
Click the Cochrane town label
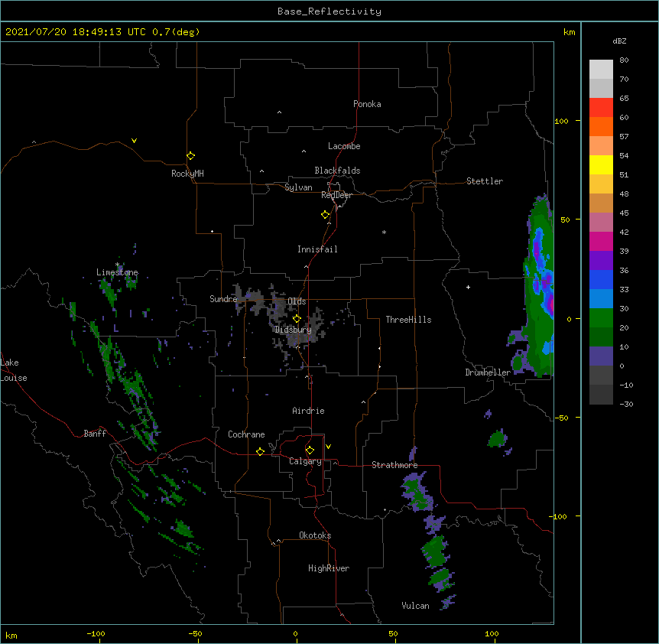[x=246, y=434]
